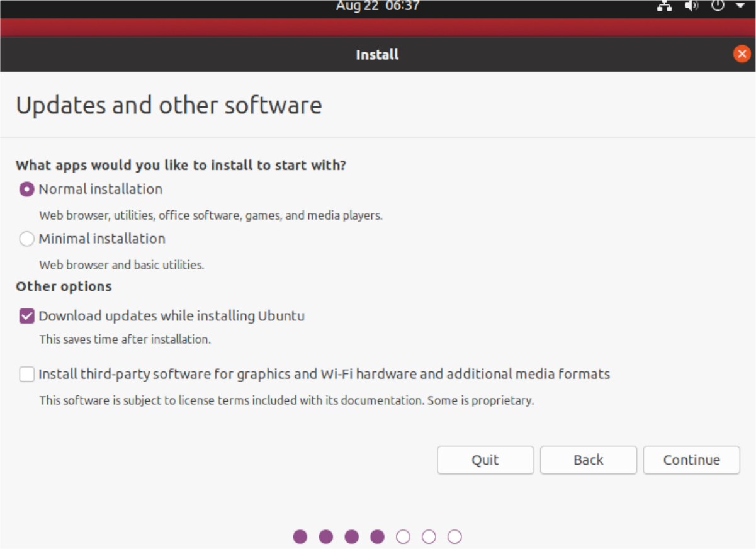Click the power icon in system tray

pos(718,6)
